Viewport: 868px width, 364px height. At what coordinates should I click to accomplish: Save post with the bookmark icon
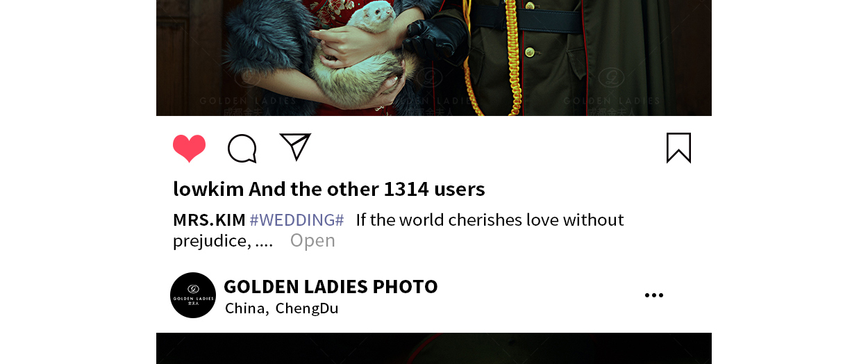point(678,148)
